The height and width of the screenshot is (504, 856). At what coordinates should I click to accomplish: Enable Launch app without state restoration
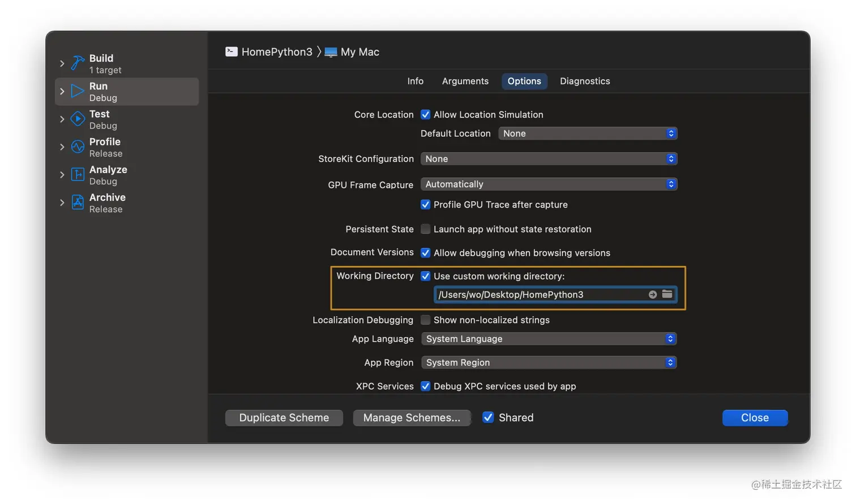coord(426,229)
